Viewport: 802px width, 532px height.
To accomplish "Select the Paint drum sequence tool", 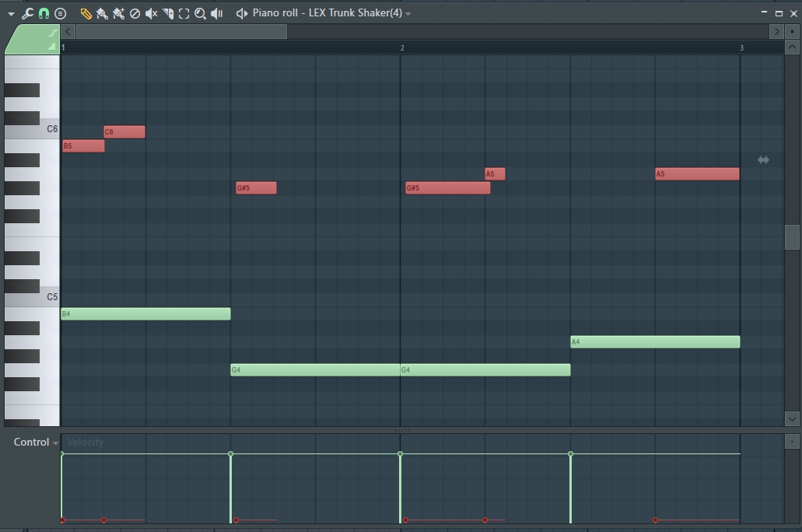I will 119,13.
